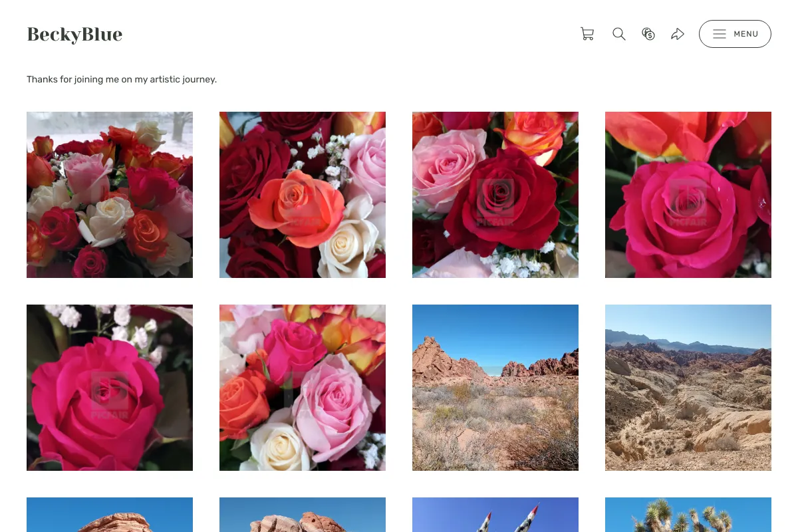Click the share arrow icon
The image size is (798, 532).
tap(678, 34)
